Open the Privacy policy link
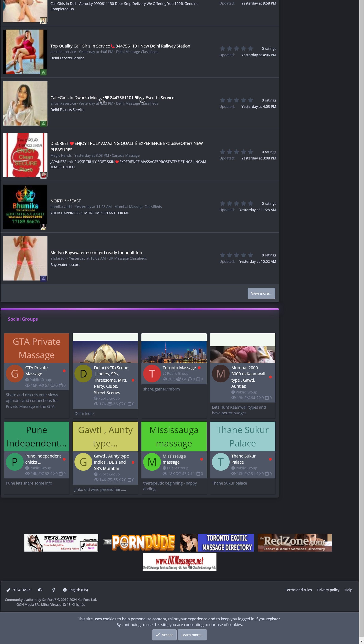This screenshot has height=644, width=364. (328, 590)
